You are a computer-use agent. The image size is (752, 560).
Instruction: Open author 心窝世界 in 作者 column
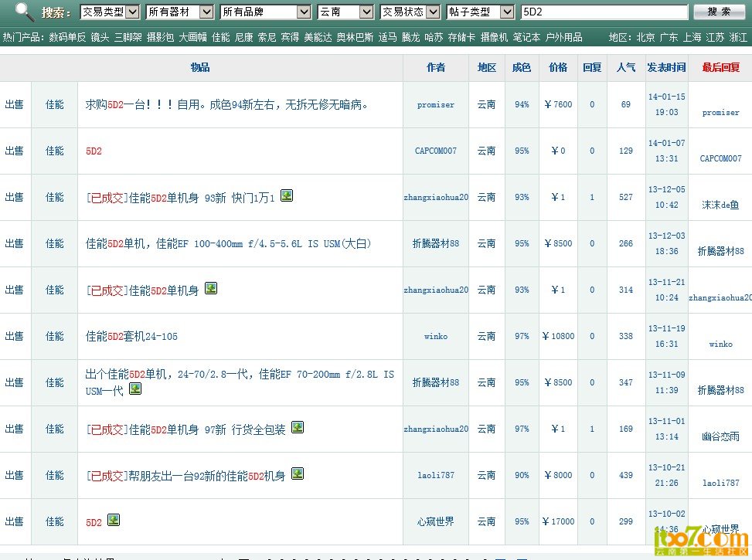point(435,521)
